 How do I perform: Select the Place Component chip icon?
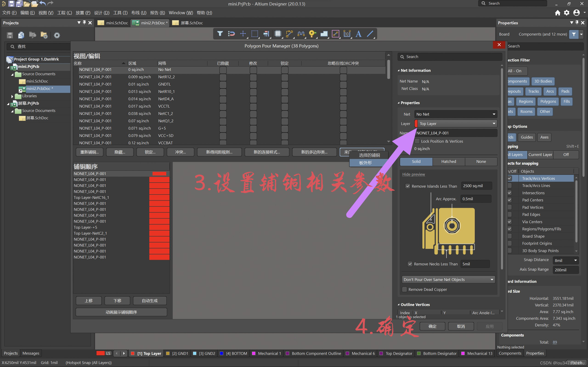coord(278,34)
